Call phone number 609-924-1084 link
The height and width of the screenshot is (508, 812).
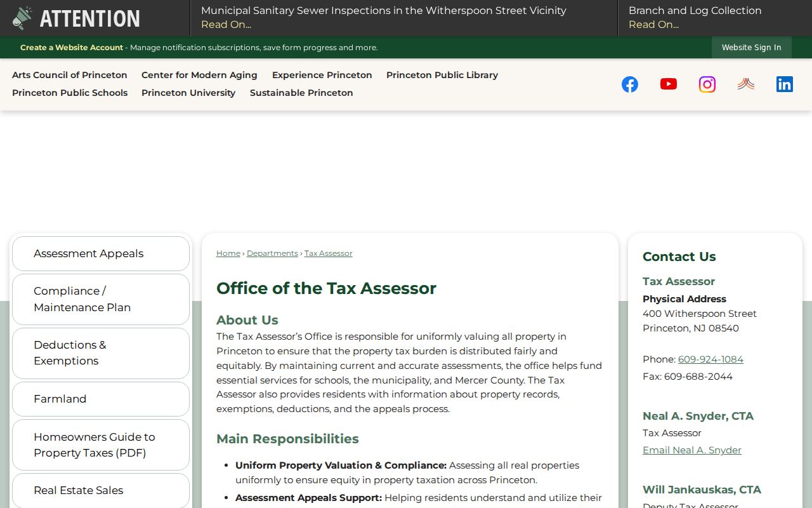click(710, 359)
